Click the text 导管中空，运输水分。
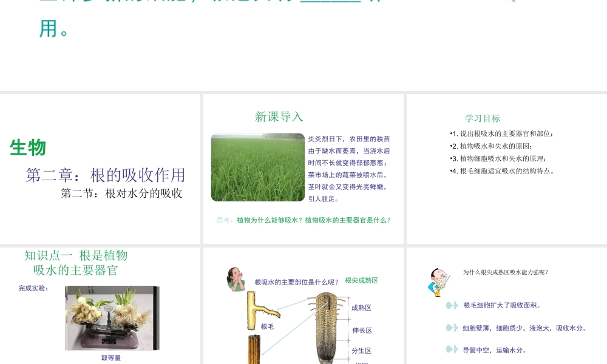607x364 pixels. pyautogui.click(x=494, y=351)
